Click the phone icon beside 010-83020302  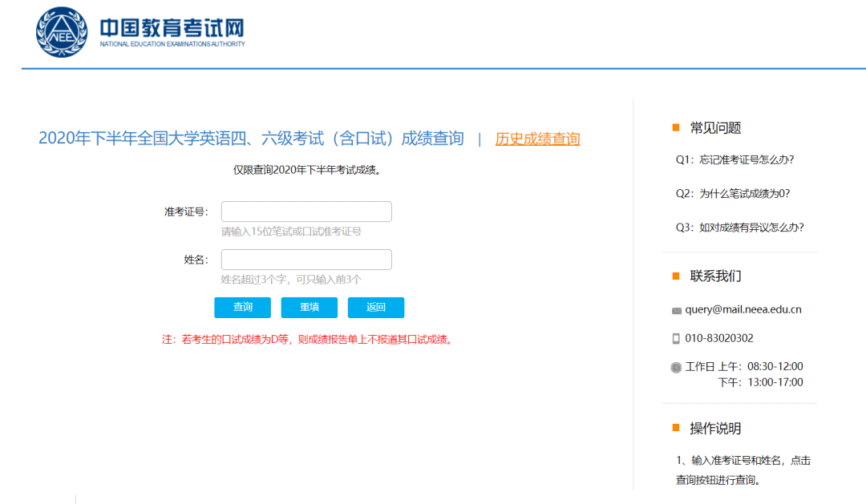(x=676, y=339)
